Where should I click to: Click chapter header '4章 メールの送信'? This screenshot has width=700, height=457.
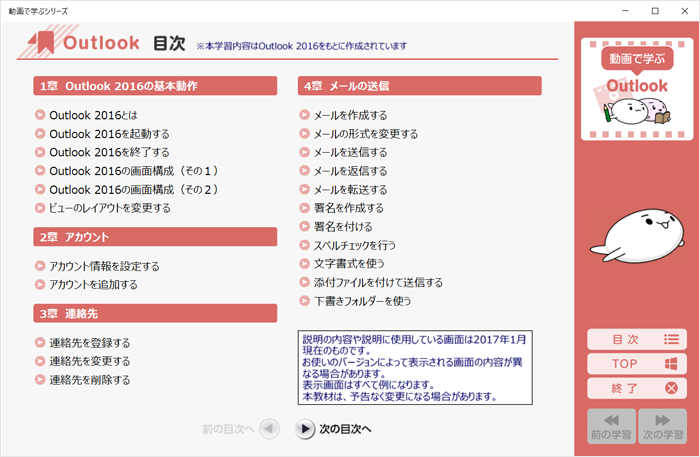point(420,86)
